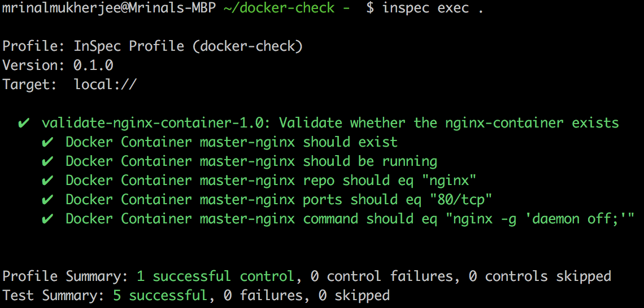Click the 'Version: 0.1.0' line

click(x=58, y=65)
